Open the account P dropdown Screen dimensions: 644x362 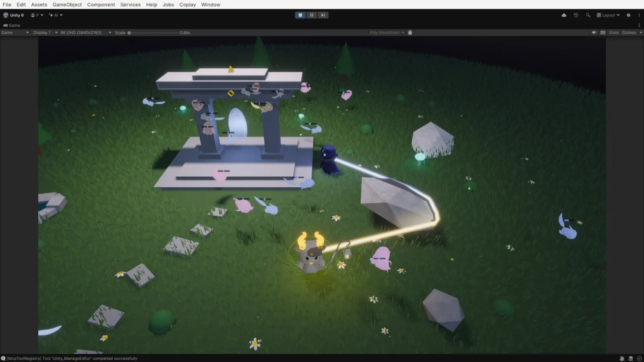pyautogui.click(x=37, y=15)
